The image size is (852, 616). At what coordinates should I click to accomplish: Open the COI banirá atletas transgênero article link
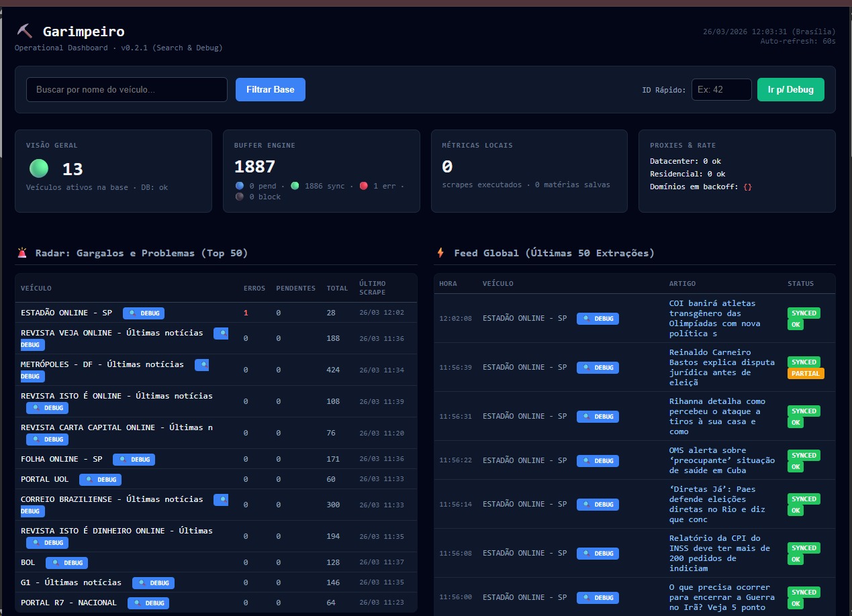click(716, 318)
